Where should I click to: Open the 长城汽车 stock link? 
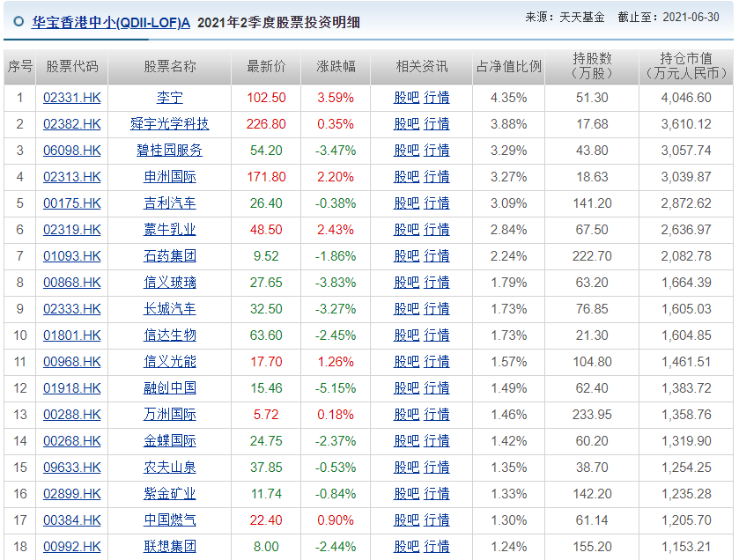point(170,308)
